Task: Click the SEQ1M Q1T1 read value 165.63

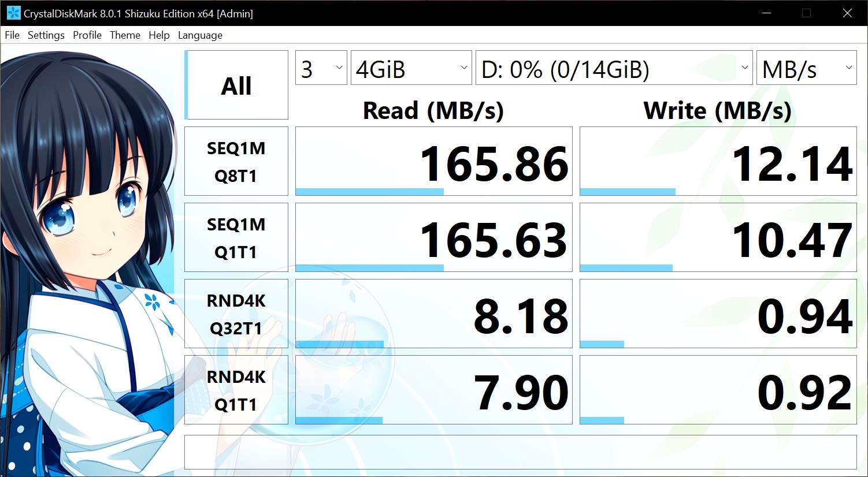Action: (x=434, y=237)
